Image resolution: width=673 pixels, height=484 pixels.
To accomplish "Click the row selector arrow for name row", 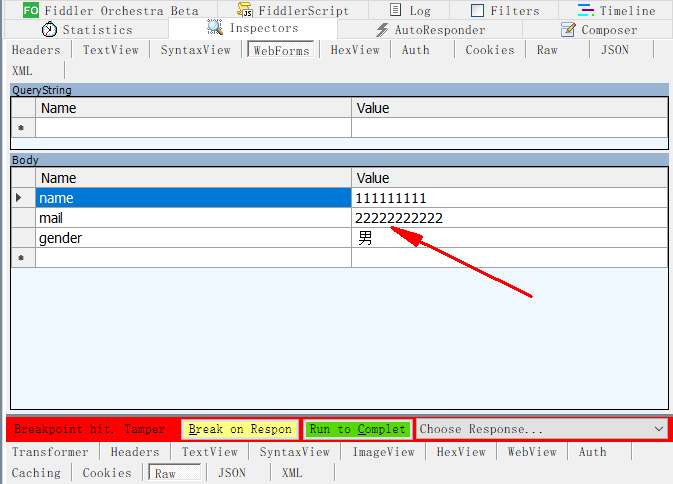I will [23, 198].
